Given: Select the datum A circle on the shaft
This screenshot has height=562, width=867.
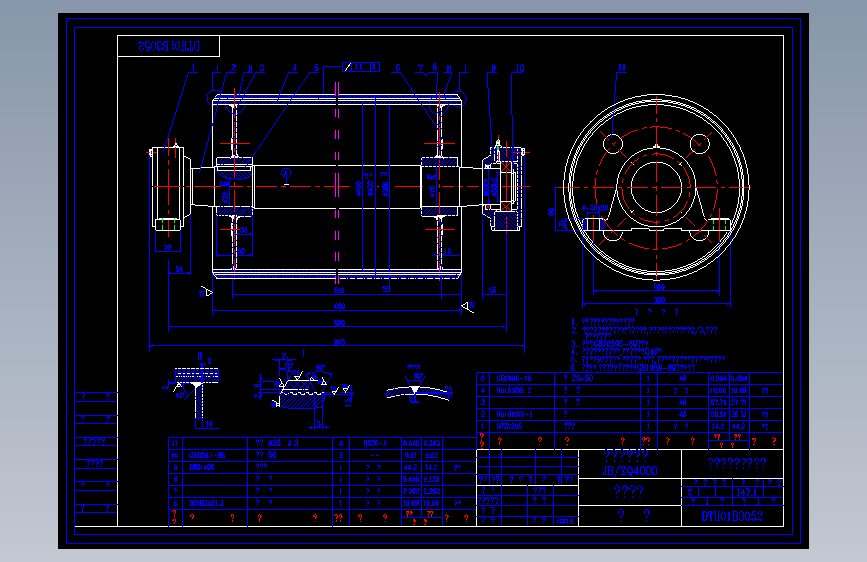Looking at the screenshot, I should coord(286,173).
